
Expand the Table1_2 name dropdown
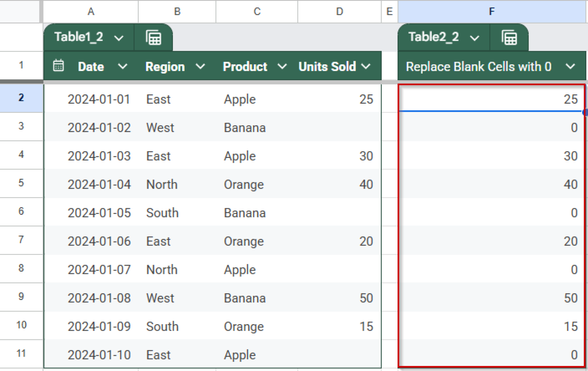pos(119,38)
